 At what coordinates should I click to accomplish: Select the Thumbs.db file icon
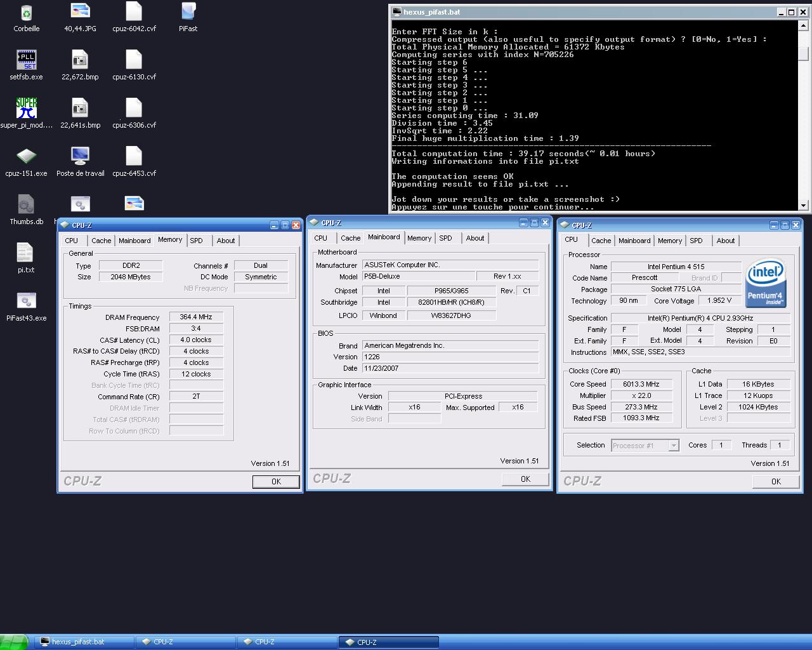(x=26, y=204)
